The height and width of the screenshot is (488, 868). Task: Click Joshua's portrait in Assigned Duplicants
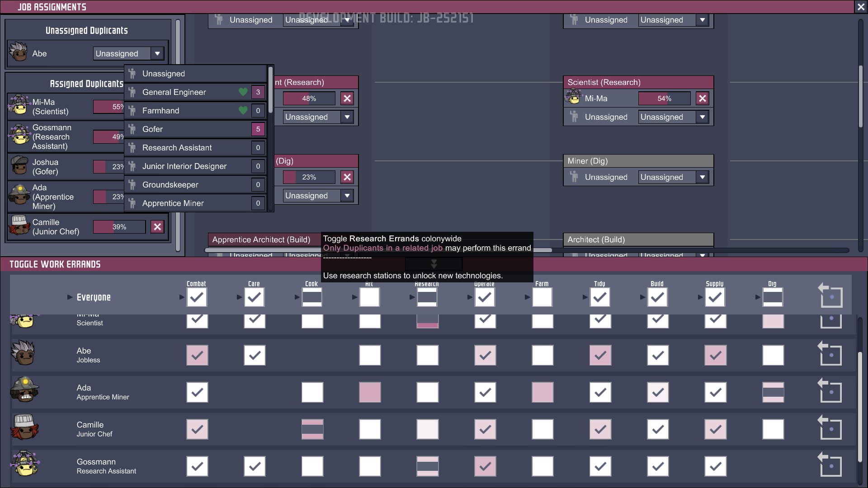coord(19,165)
